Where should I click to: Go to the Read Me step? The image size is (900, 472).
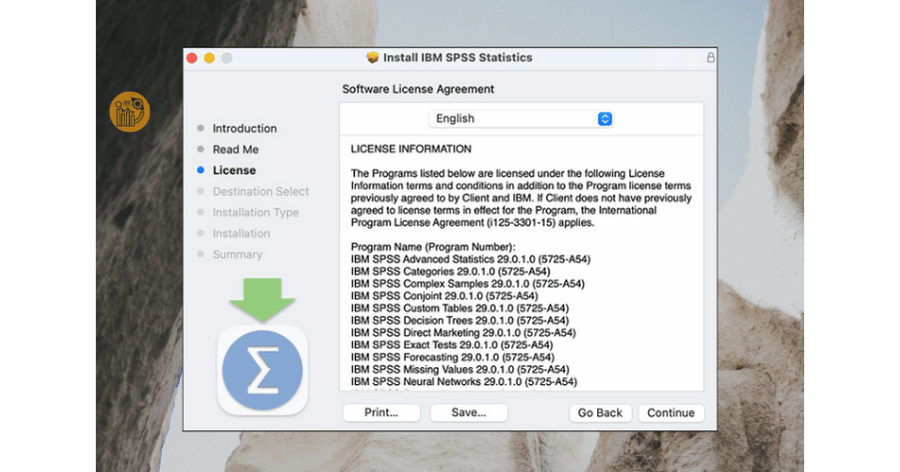pyautogui.click(x=235, y=150)
